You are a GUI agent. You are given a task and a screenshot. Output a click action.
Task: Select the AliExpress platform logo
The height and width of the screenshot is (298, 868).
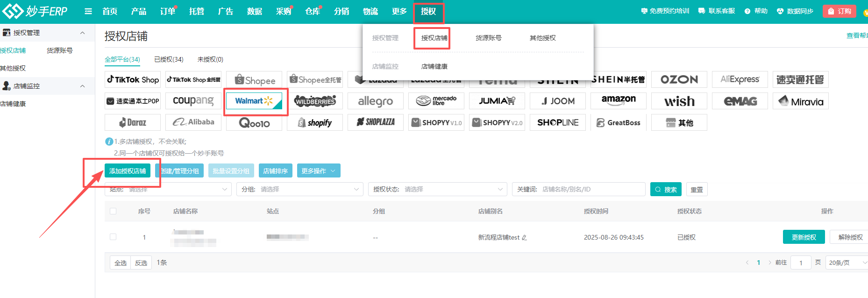tap(740, 79)
